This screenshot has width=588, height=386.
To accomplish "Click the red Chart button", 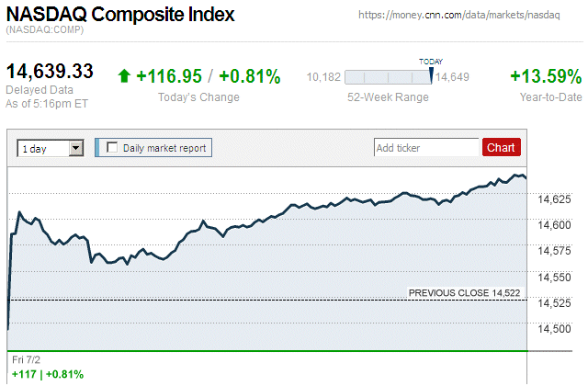I will pos(501,147).
